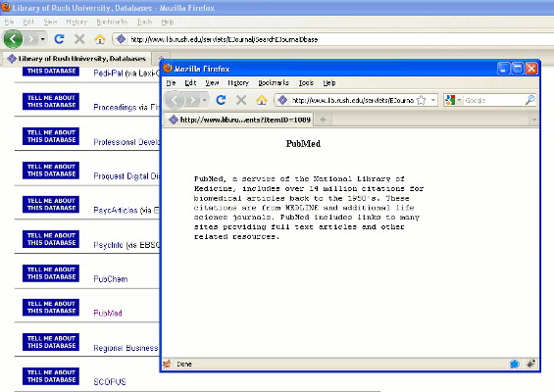Open Help menu in main Firefox window

(168, 22)
